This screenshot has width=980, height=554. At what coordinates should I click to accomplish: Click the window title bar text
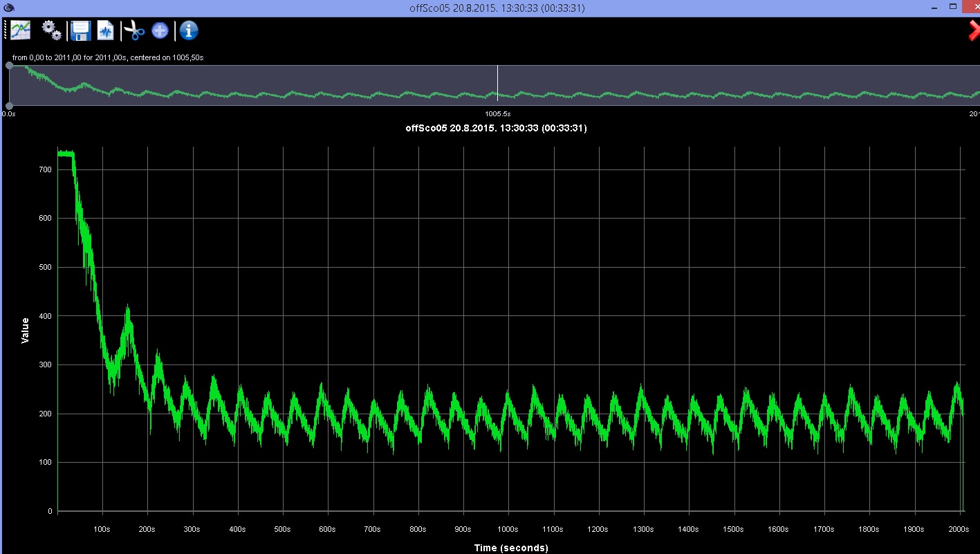pyautogui.click(x=497, y=8)
